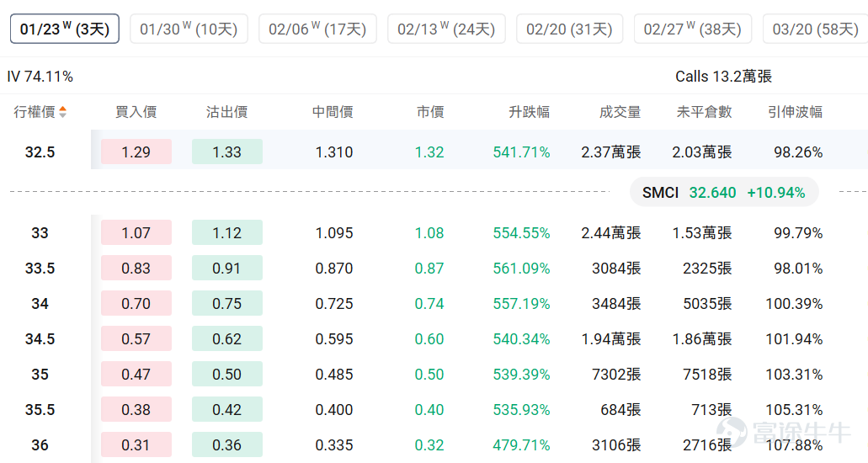Screen dimensions: 868x463
Task: Click the 沽出價 column header
Action: 227,112
